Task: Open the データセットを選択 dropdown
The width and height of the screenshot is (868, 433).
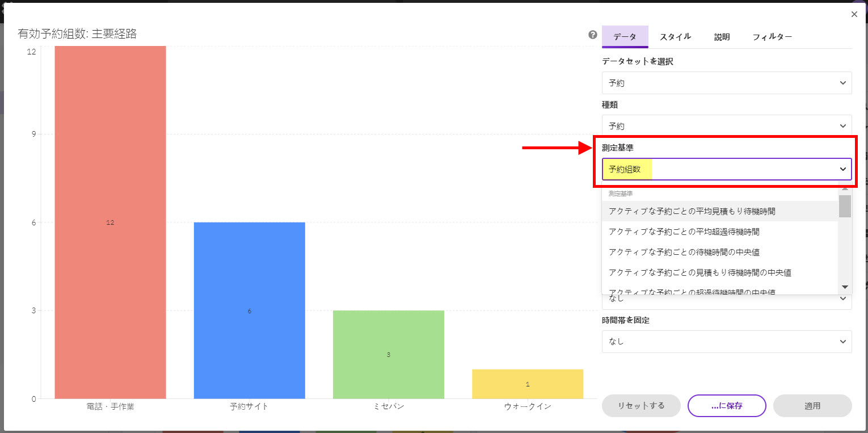Action: [727, 83]
